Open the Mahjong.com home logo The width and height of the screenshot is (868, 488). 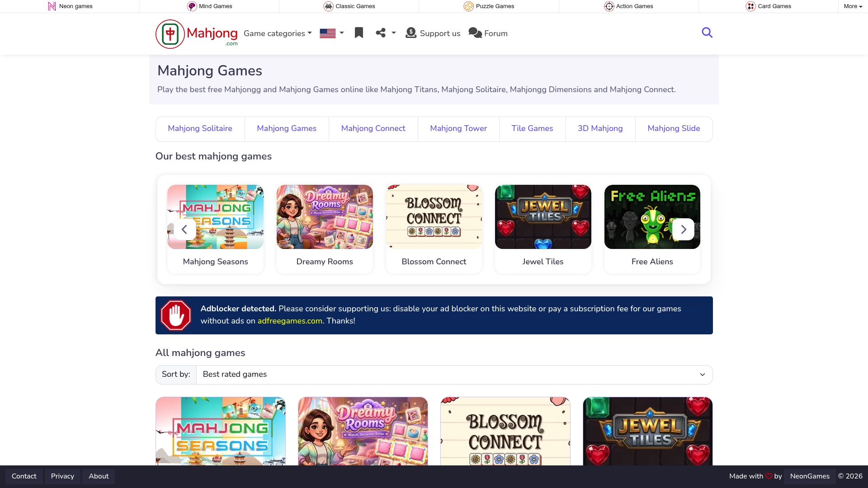click(x=197, y=34)
